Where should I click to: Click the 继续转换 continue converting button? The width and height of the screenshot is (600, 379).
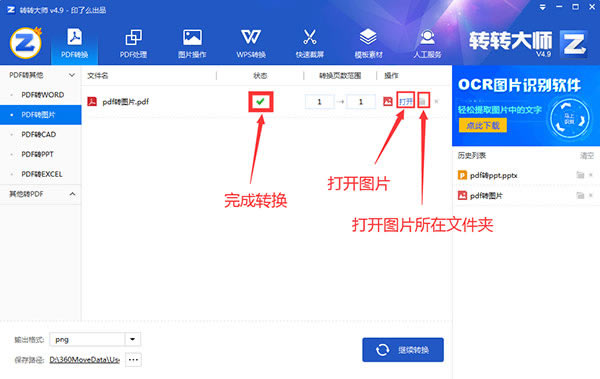403,350
